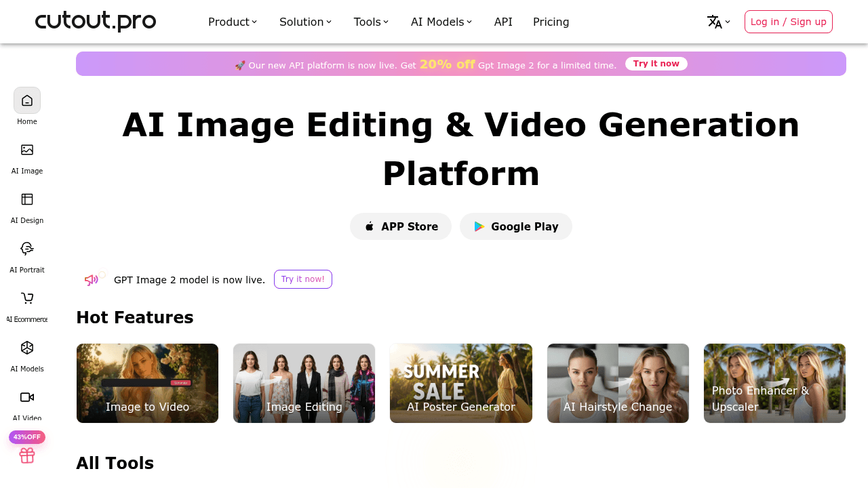868x488 pixels.
Task: Open the Image to Video feature card
Action: pyautogui.click(x=147, y=383)
